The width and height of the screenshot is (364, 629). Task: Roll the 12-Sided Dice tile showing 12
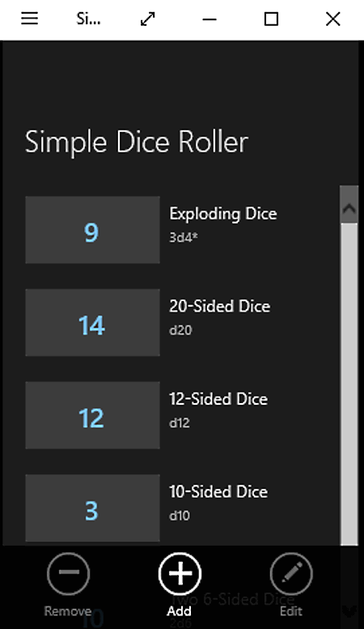(x=92, y=415)
